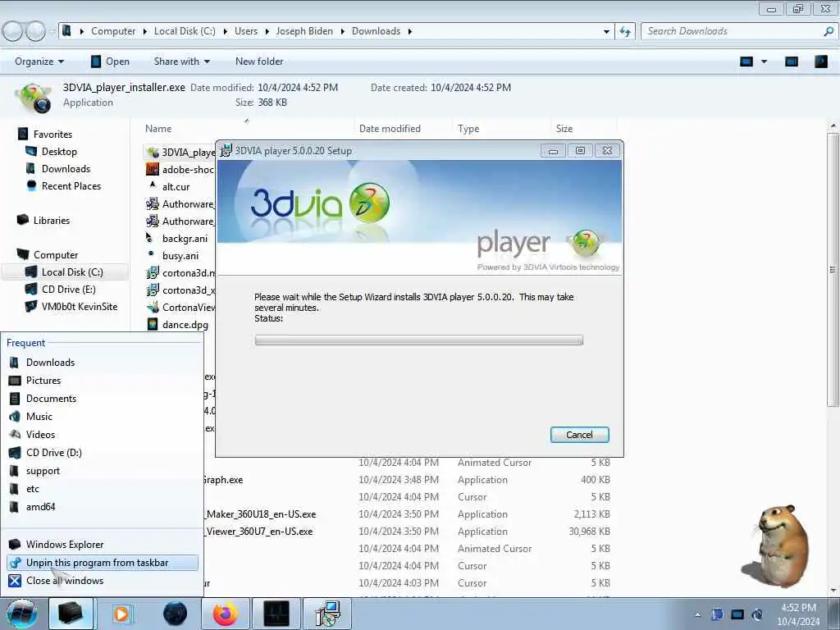
Task: Choose Pictures in the jump list
Action: (x=102, y=381)
